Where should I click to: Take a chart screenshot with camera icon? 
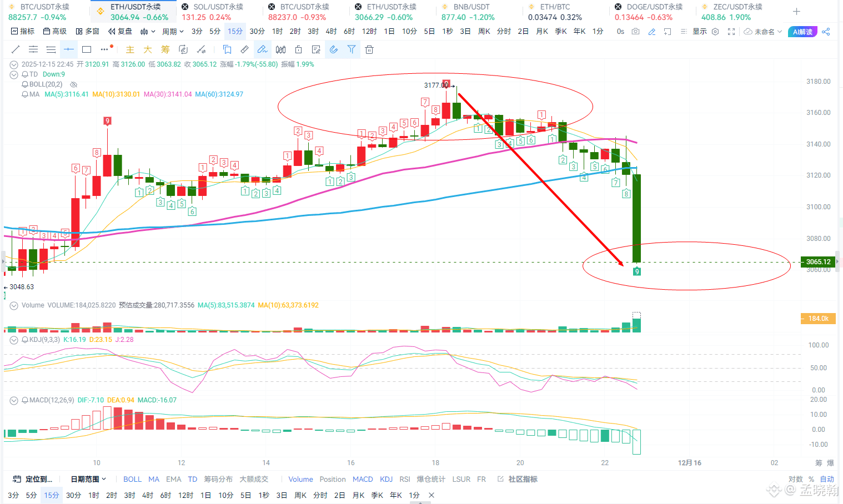pos(635,32)
